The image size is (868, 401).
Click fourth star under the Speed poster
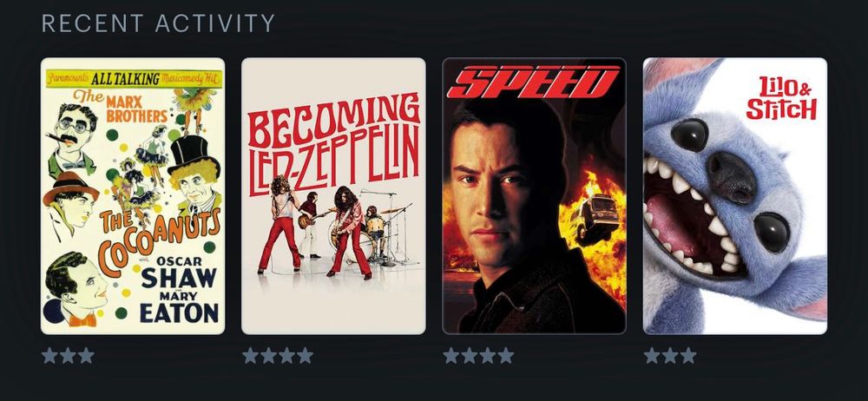(506, 356)
